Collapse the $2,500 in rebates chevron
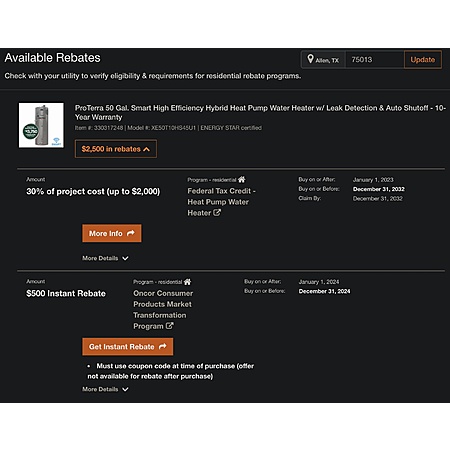The width and height of the screenshot is (450, 450). tap(146, 149)
